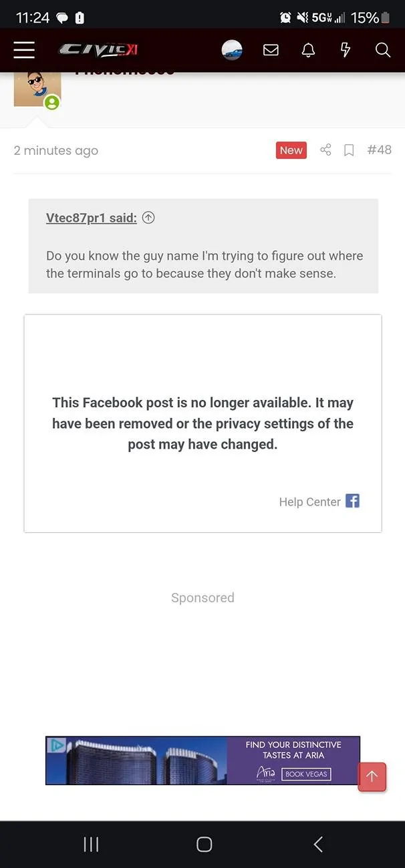Screen dimensions: 405x868
Task: Check notifications via the bell icon
Action: coord(308,50)
